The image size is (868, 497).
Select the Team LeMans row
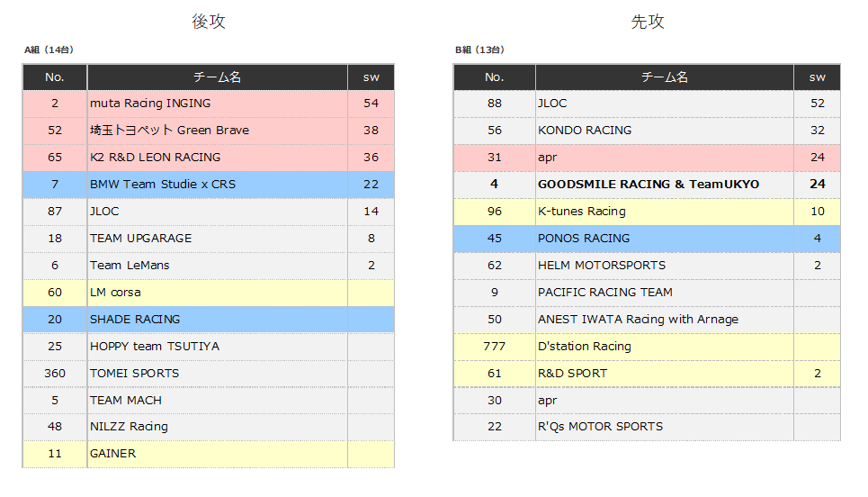pos(130,266)
